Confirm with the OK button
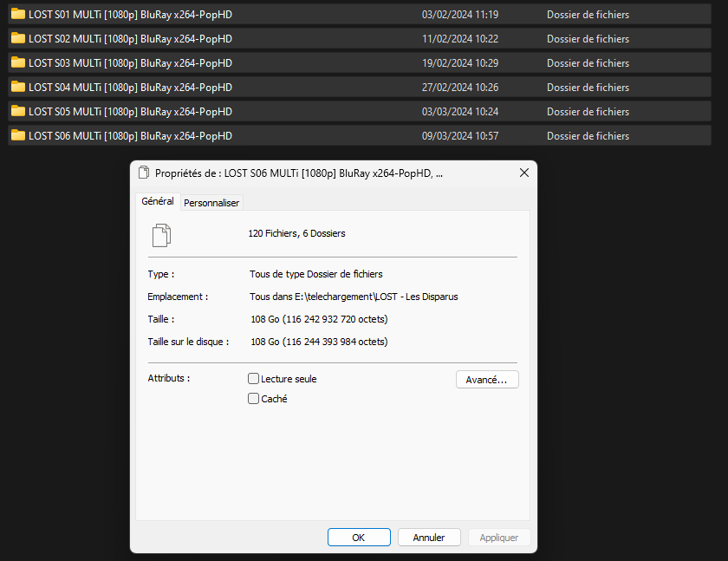 (359, 538)
